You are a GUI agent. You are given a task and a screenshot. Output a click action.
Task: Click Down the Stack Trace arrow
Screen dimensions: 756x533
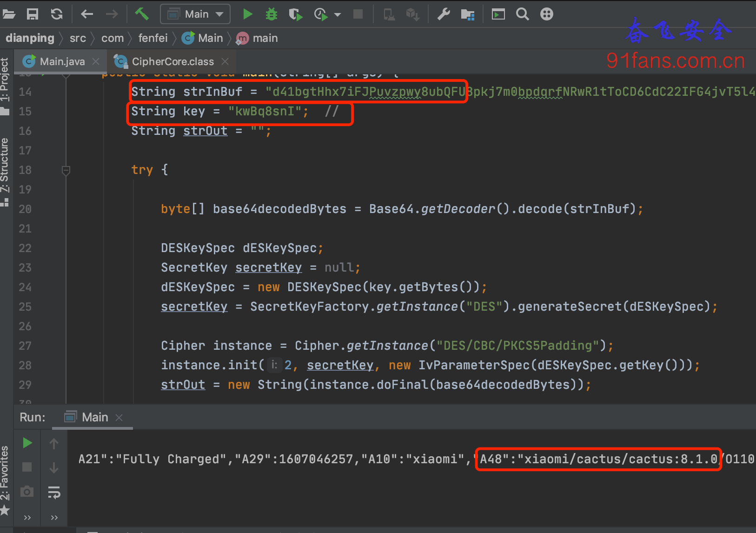[54, 468]
